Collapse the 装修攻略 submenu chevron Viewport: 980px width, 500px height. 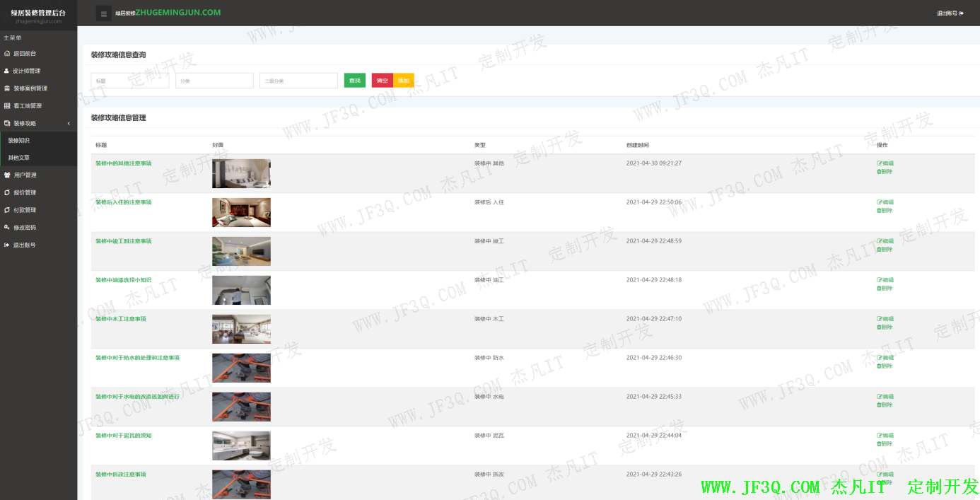[69, 124]
